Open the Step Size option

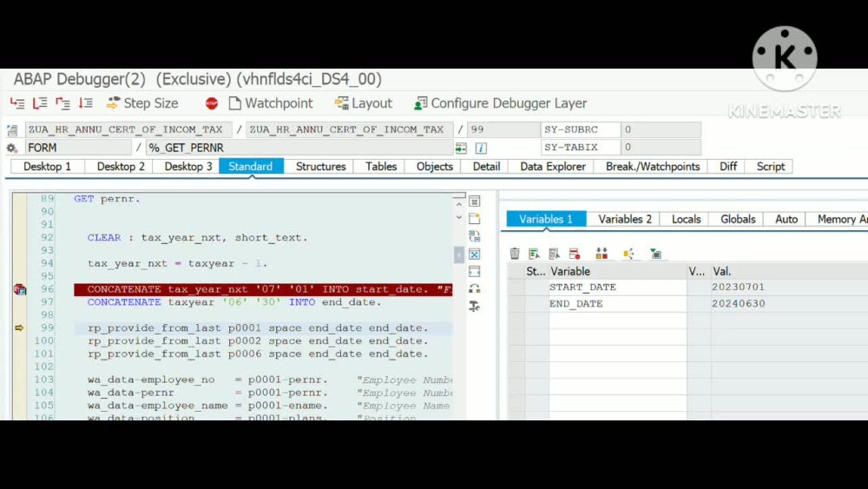point(142,103)
